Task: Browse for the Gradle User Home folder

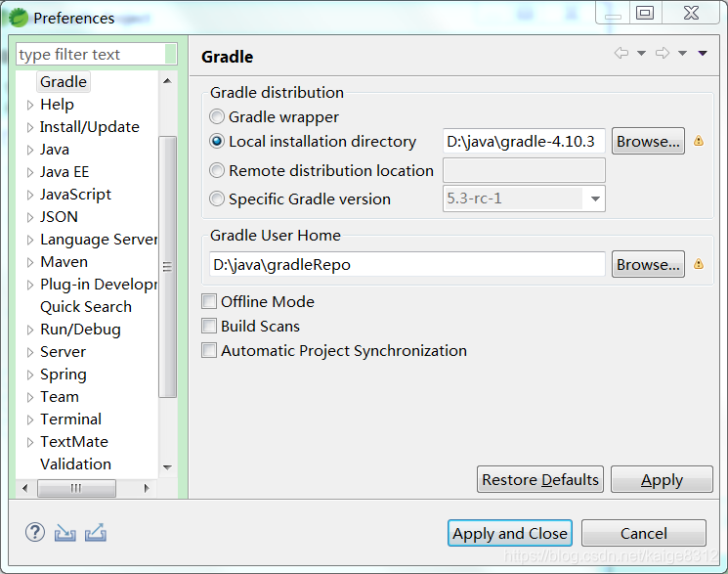Action: point(648,264)
